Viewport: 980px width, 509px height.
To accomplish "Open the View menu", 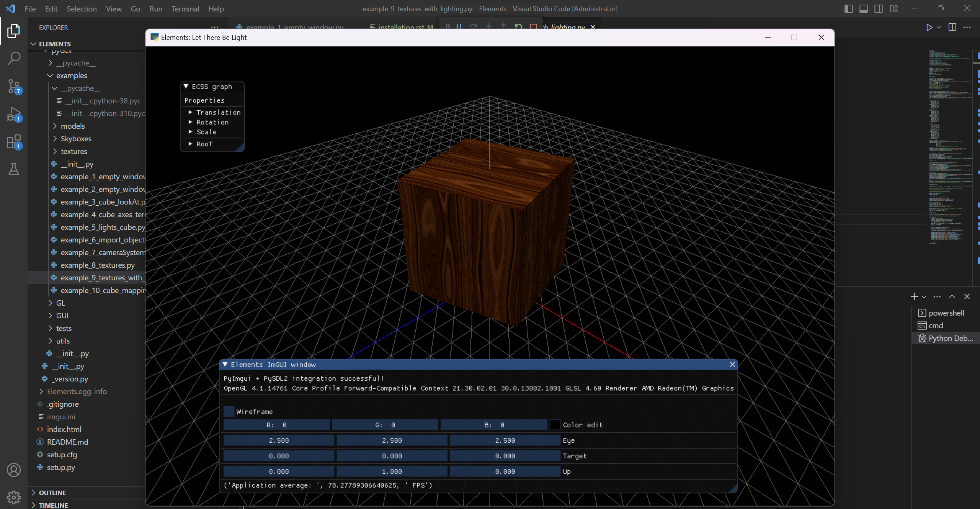I will pyautogui.click(x=114, y=8).
